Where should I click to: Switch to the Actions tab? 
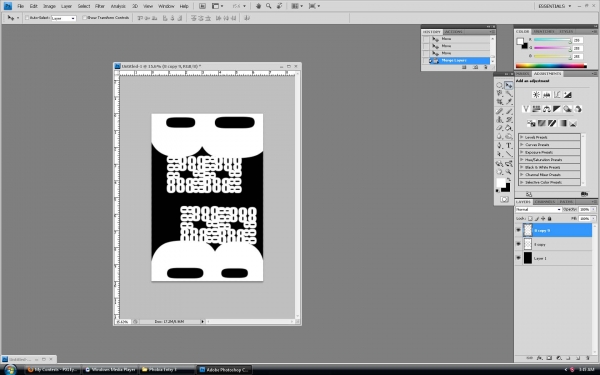click(454, 32)
